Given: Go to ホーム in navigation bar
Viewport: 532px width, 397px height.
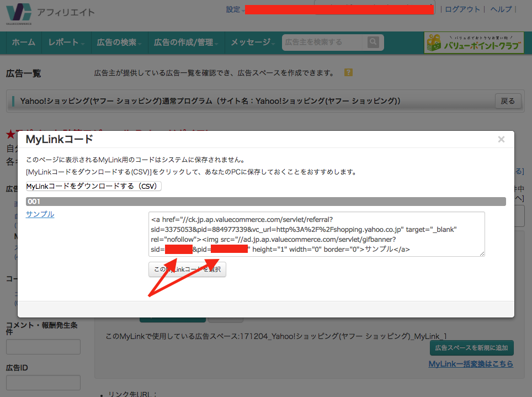Looking at the screenshot, I should point(23,42).
